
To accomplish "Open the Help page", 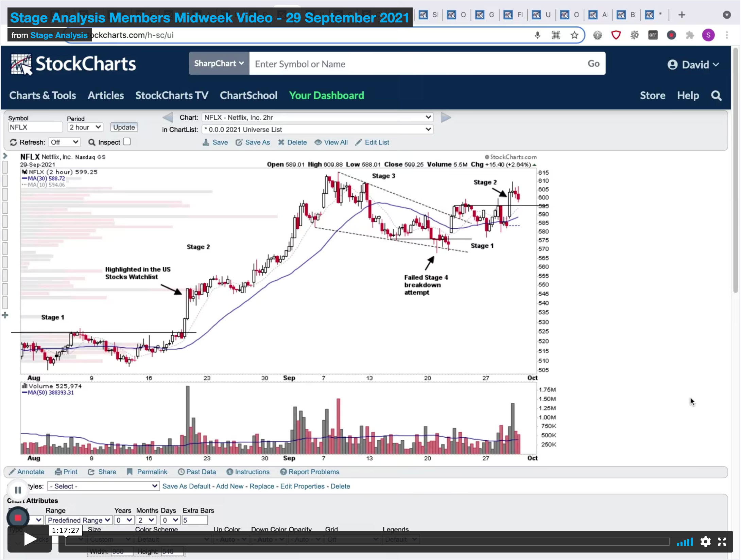I will click(688, 95).
